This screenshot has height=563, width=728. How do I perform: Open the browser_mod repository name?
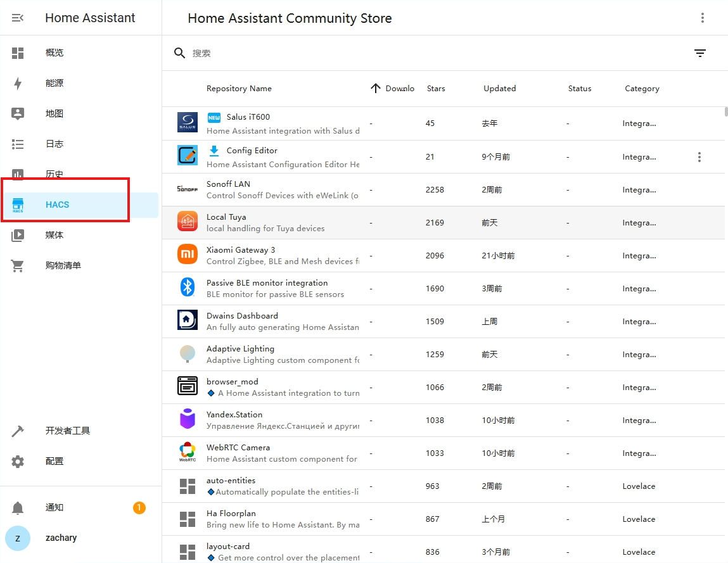(232, 381)
